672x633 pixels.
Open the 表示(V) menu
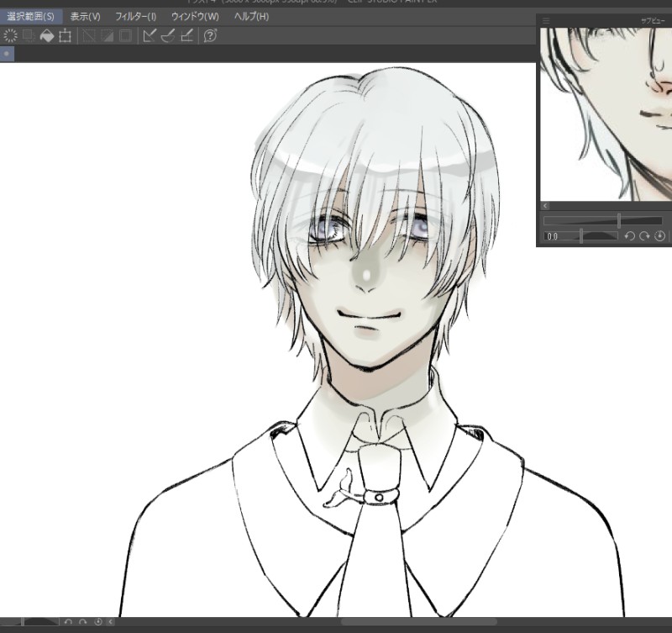click(x=85, y=17)
